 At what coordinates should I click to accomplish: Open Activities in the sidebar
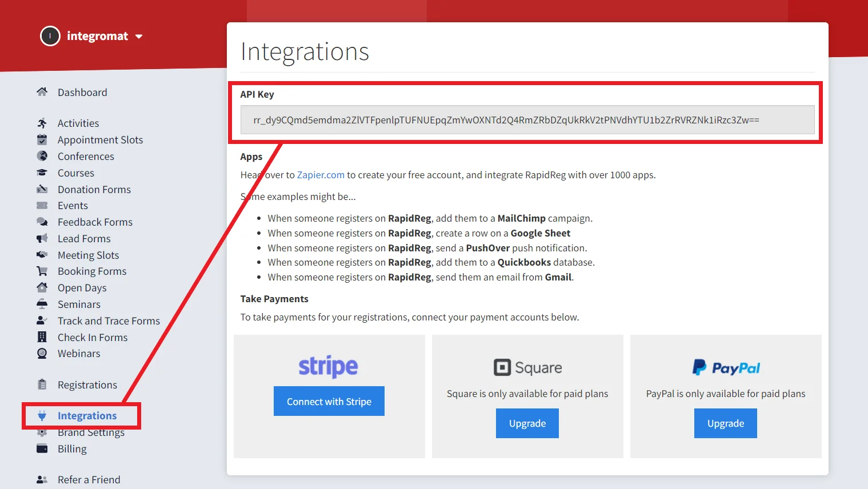(78, 123)
